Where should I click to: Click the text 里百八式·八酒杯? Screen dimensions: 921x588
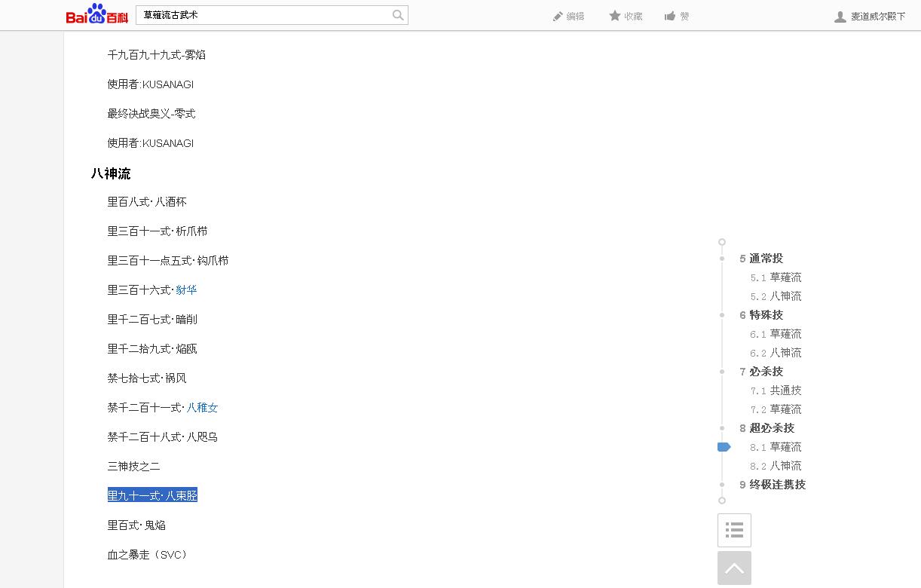147,202
